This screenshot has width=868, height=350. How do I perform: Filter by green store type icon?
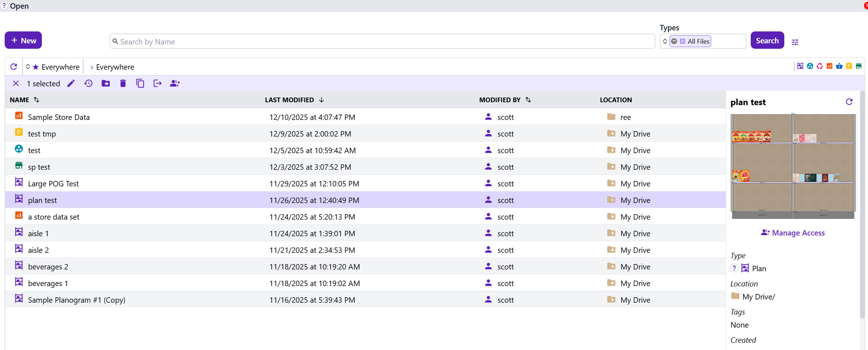pyautogui.click(x=859, y=66)
